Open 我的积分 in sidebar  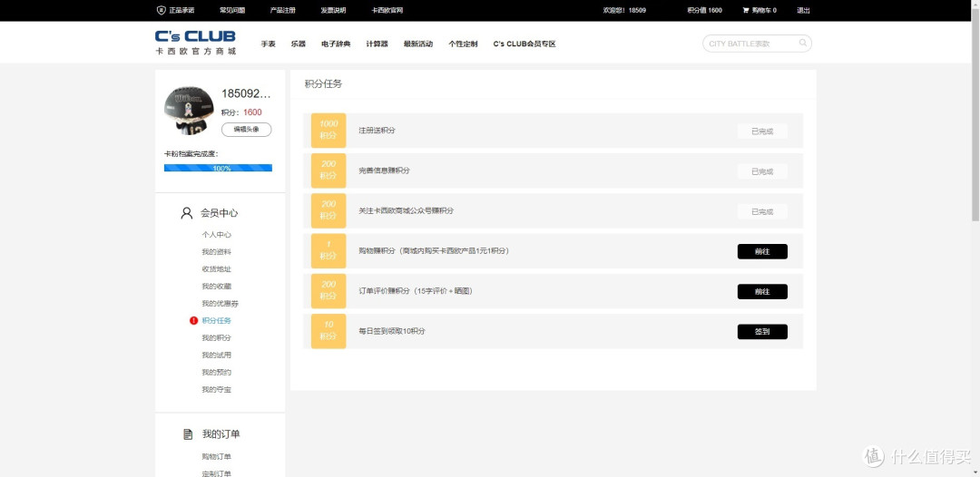click(216, 337)
